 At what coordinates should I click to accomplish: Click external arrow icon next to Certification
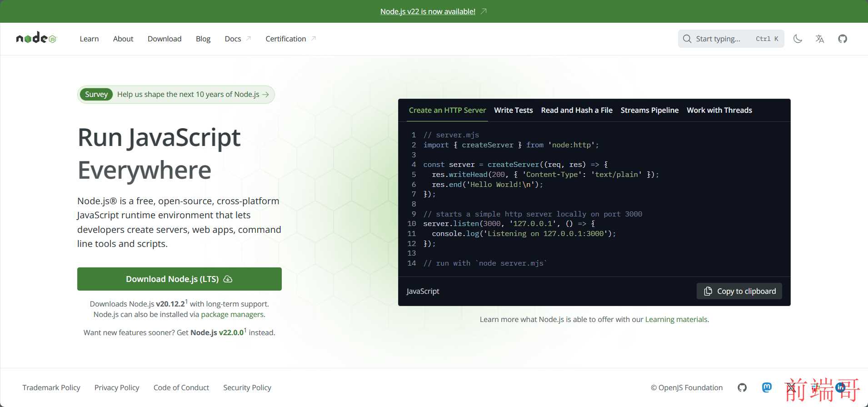[314, 39]
